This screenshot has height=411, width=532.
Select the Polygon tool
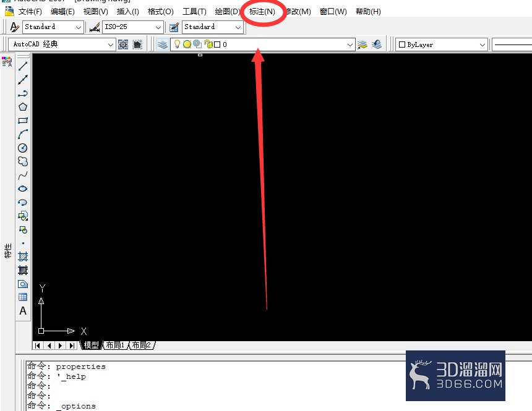tap(23, 107)
